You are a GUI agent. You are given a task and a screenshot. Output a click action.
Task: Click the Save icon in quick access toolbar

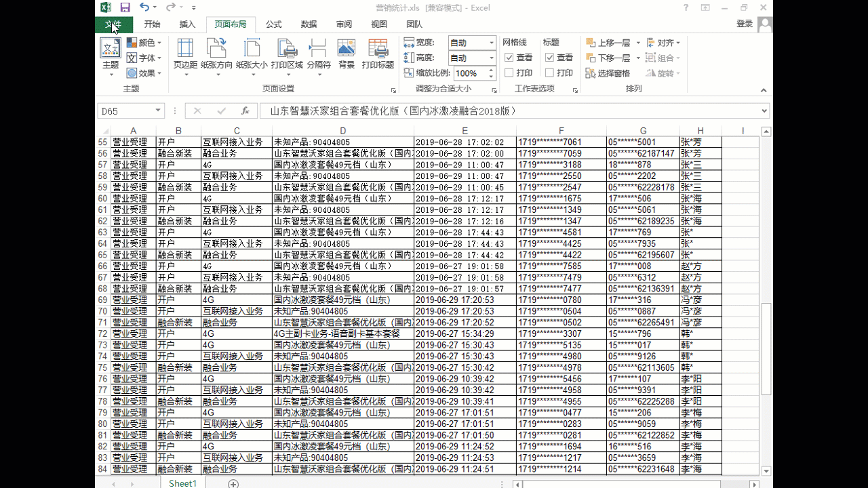pyautogui.click(x=125, y=7)
